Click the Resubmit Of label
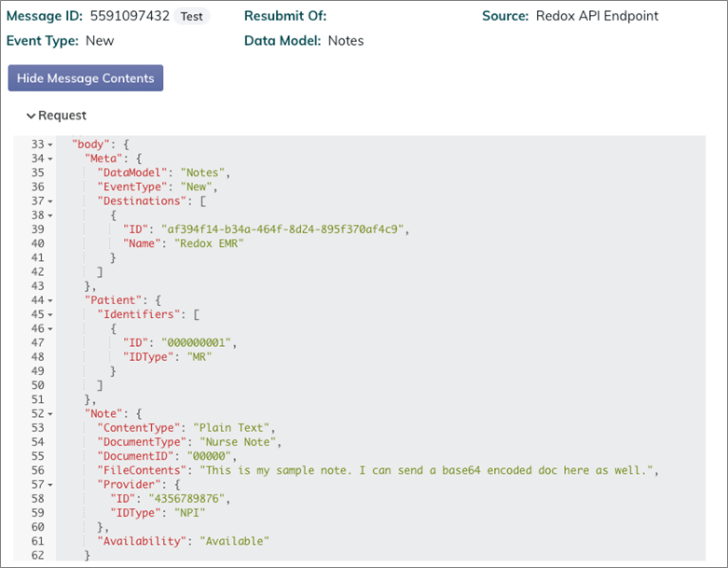728x568 pixels. click(285, 16)
